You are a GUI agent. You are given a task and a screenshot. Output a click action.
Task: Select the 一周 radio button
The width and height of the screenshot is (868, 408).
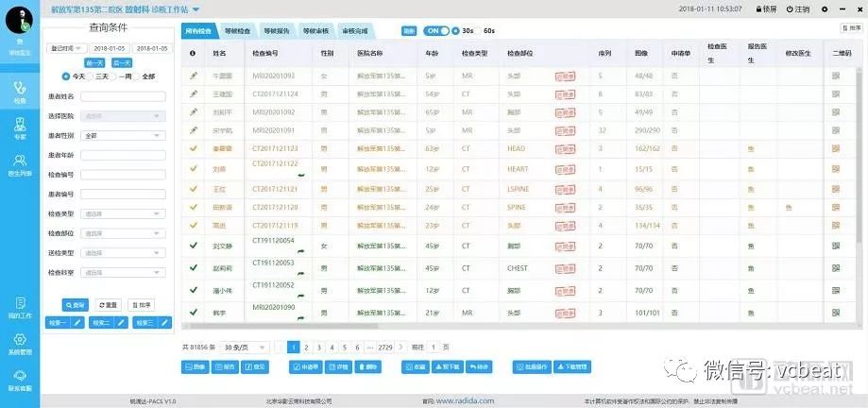113,76
